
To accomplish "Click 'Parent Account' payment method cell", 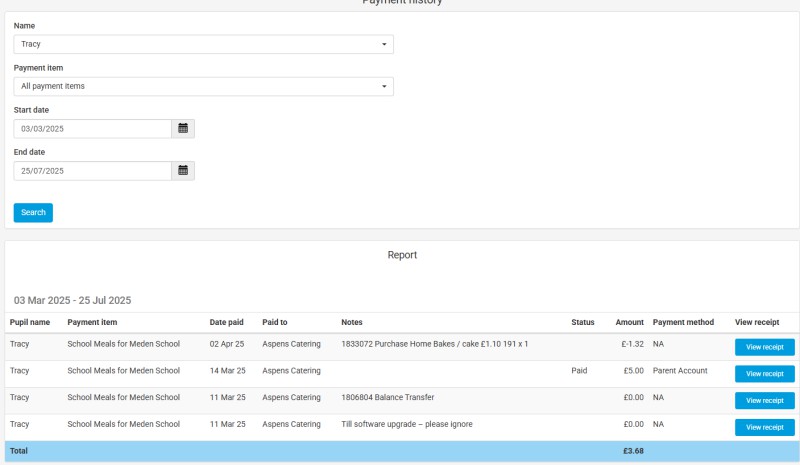I will [680, 371].
